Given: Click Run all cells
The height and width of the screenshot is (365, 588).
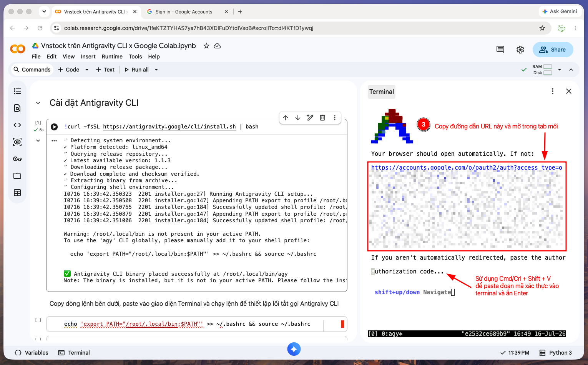Looking at the screenshot, I should (x=136, y=70).
